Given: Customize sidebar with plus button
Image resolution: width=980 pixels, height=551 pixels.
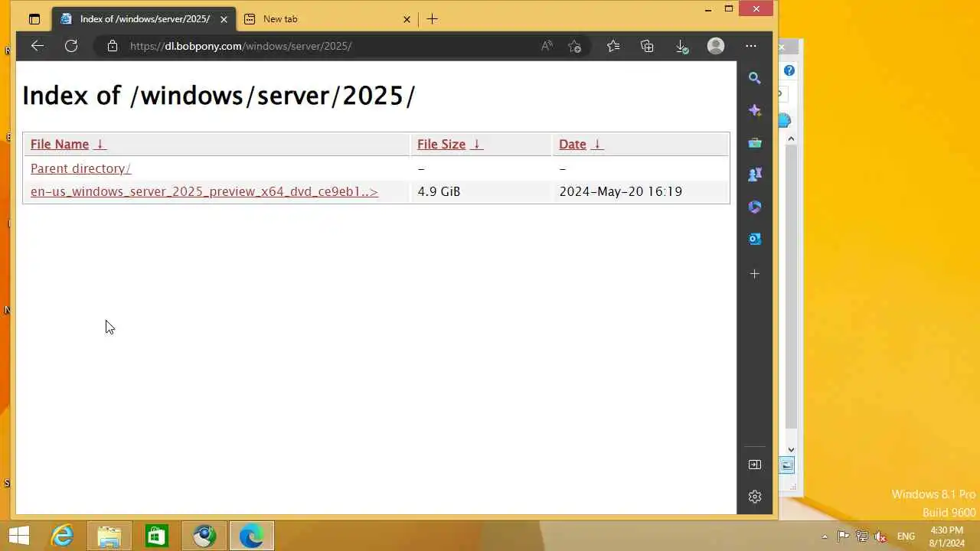Looking at the screenshot, I should pos(755,274).
